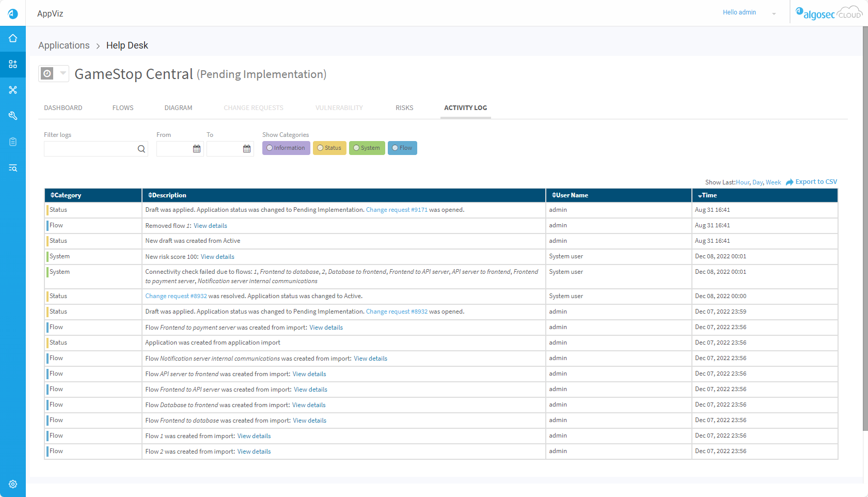Click the Home icon in left sidebar
Viewport: 868px width, 497px height.
tap(13, 38)
